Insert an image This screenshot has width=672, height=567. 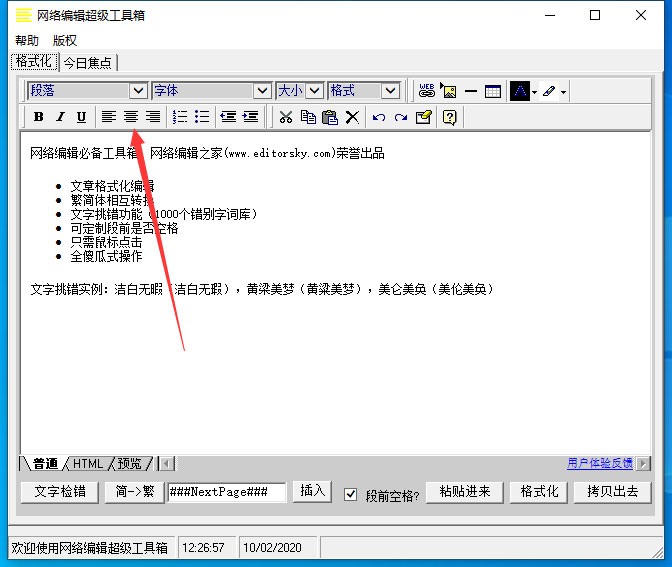pos(449,91)
